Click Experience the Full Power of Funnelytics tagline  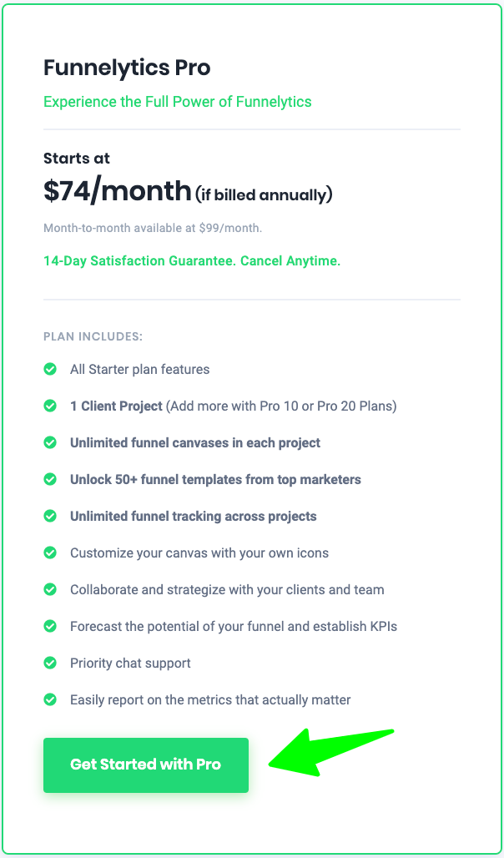pyautogui.click(x=178, y=102)
